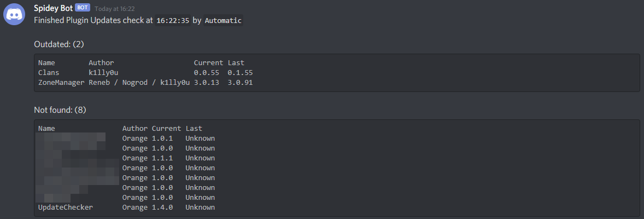Click the "Author" header in Not found table
The width and height of the screenshot is (644, 219).
click(x=135, y=129)
